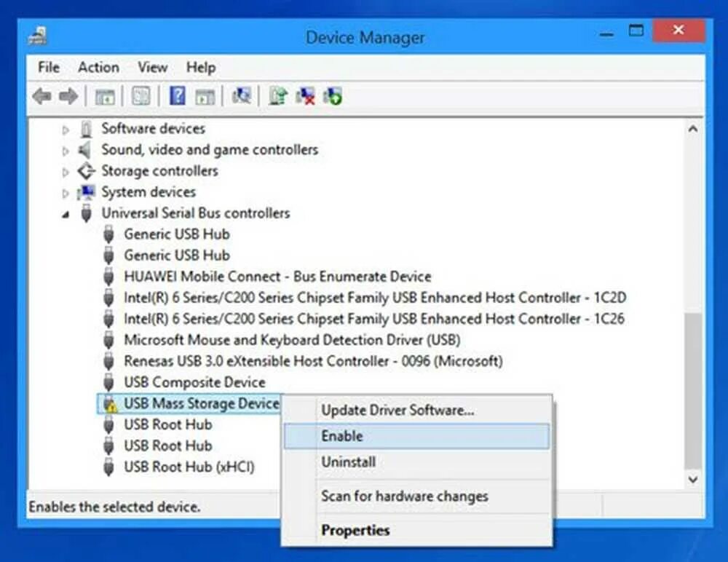Select USB Mass Storage Device label
This screenshot has width=728, height=562.
pyautogui.click(x=202, y=403)
